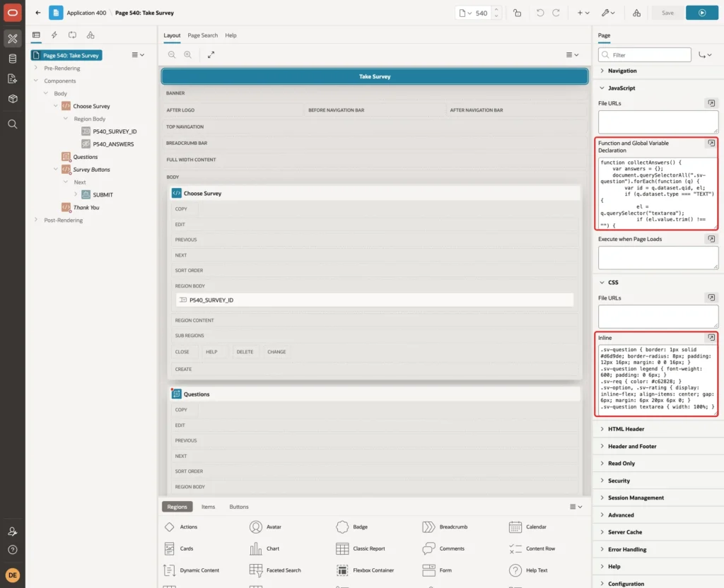Click the page lock icon
Screen dimensions: 724x588
tap(517, 13)
